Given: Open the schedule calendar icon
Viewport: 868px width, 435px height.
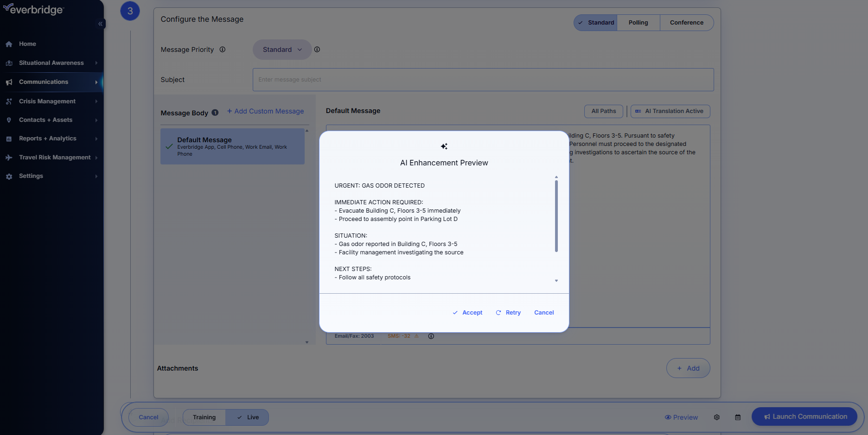Looking at the screenshot, I should coord(738,417).
